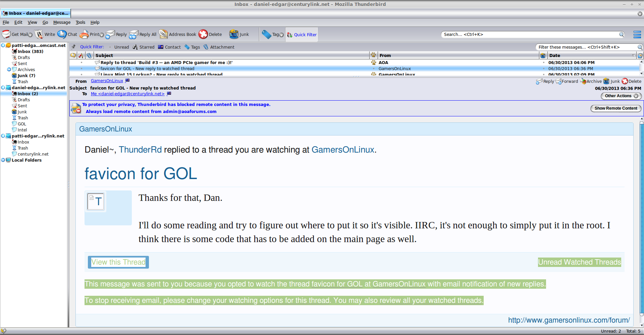Viewport: 644px width, 335px height.
Task: Open the Message menu
Action: point(62,22)
